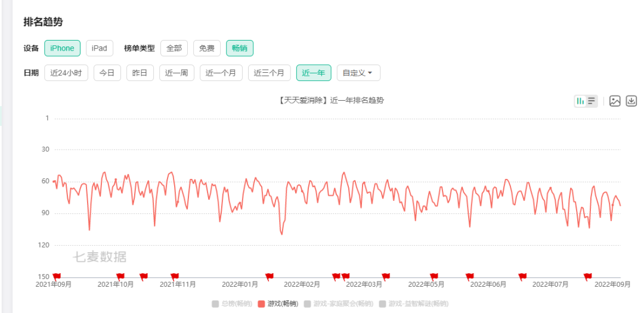This screenshot has height=313, width=644.
Task: Choose 全部 chart type
Action: click(x=174, y=48)
